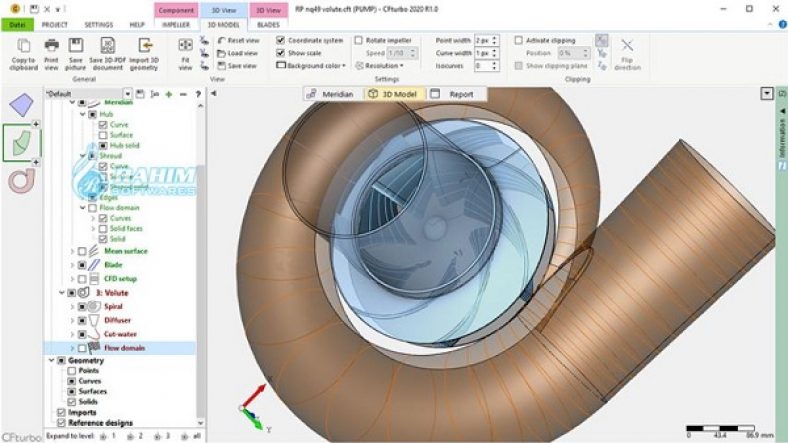This screenshot has height=443, width=788.
Task: Expand the CFD setup tree node
Action: pyautogui.click(x=72, y=279)
